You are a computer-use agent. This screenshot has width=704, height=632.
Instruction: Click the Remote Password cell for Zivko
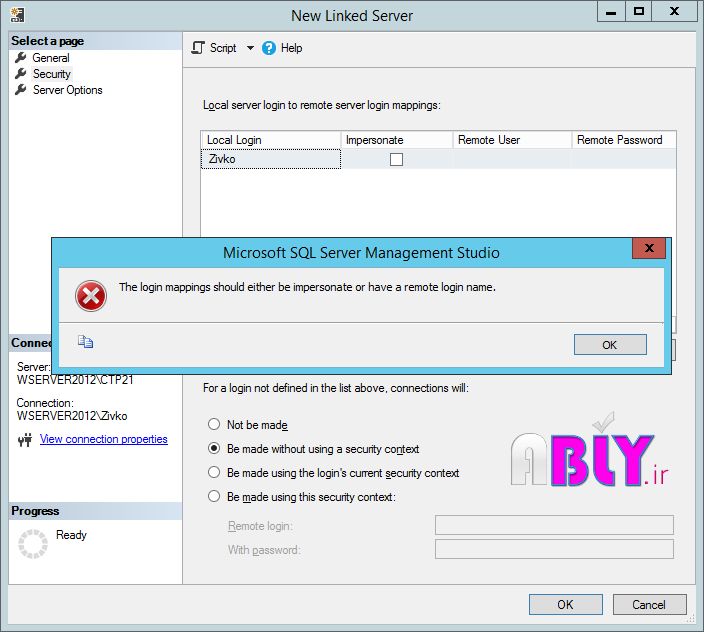[624, 159]
